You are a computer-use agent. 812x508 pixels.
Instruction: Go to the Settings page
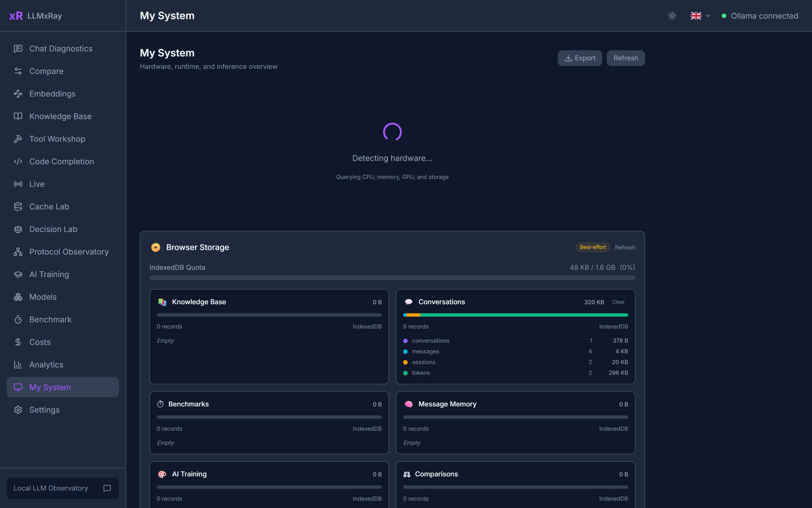[63, 410]
